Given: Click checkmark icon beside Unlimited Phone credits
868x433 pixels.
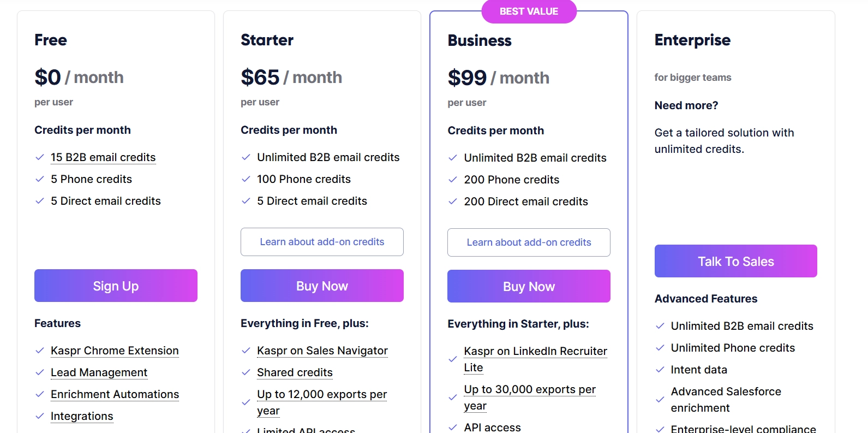Looking at the screenshot, I should [660, 348].
